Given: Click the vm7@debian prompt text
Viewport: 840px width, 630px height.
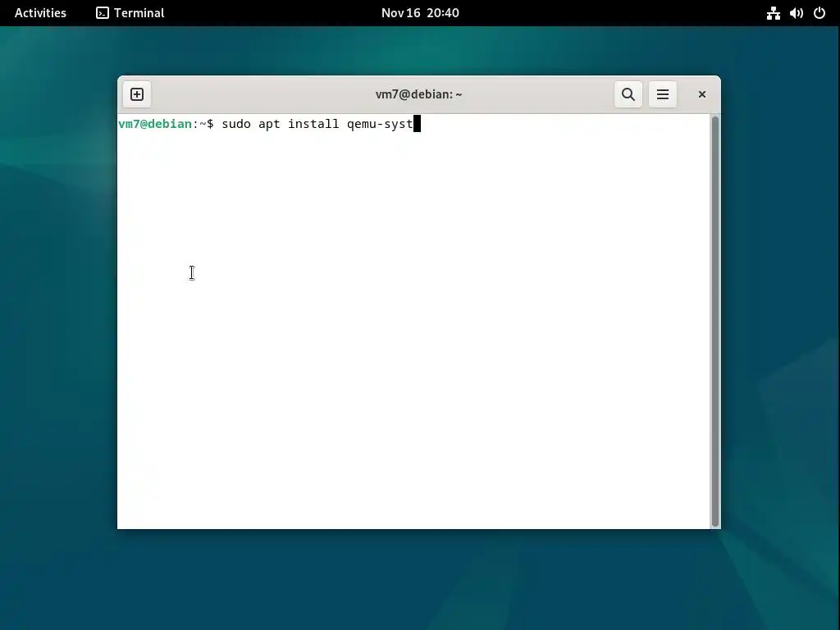Looking at the screenshot, I should (x=155, y=124).
